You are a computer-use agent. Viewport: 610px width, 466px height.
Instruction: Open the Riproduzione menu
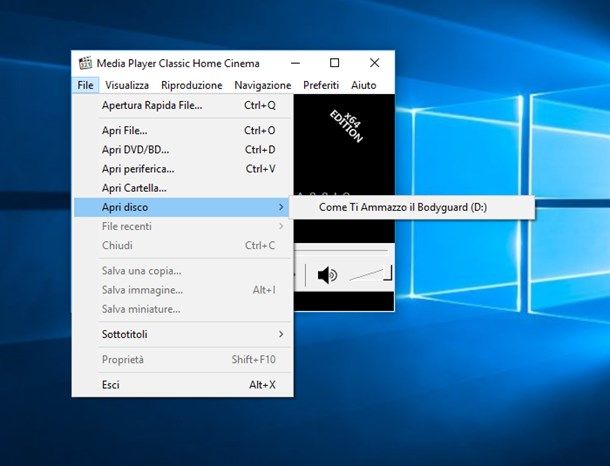(x=191, y=86)
